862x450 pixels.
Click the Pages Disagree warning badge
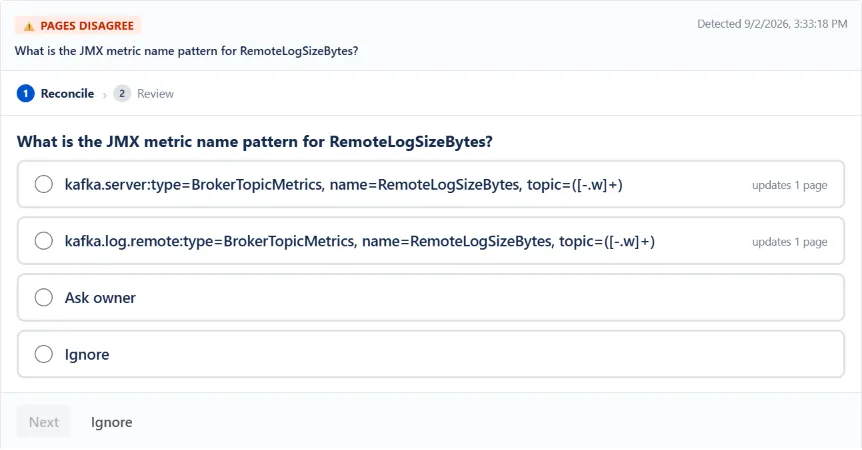78,26
